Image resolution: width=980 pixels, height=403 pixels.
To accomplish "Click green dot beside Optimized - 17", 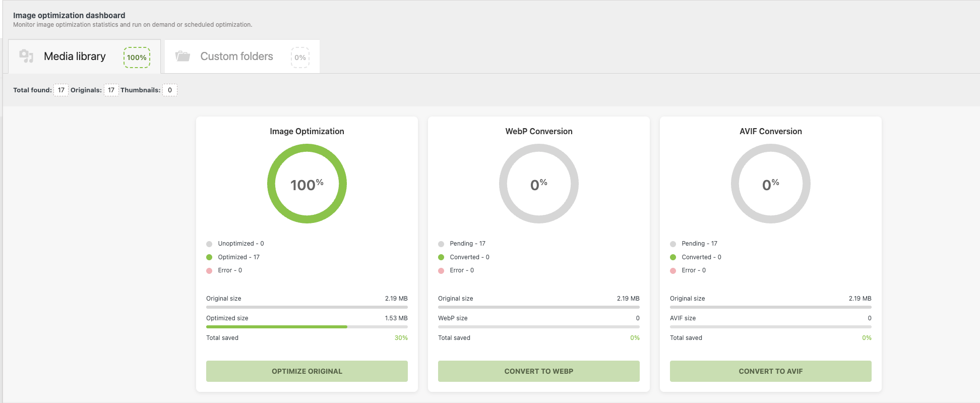I will click(209, 257).
